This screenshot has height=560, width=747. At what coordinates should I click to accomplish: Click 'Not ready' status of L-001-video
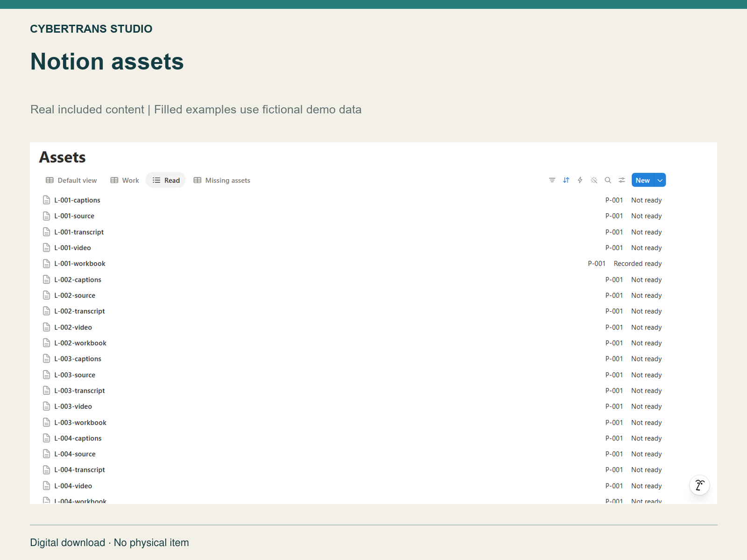pyautogui.click(x=647, y=248)
